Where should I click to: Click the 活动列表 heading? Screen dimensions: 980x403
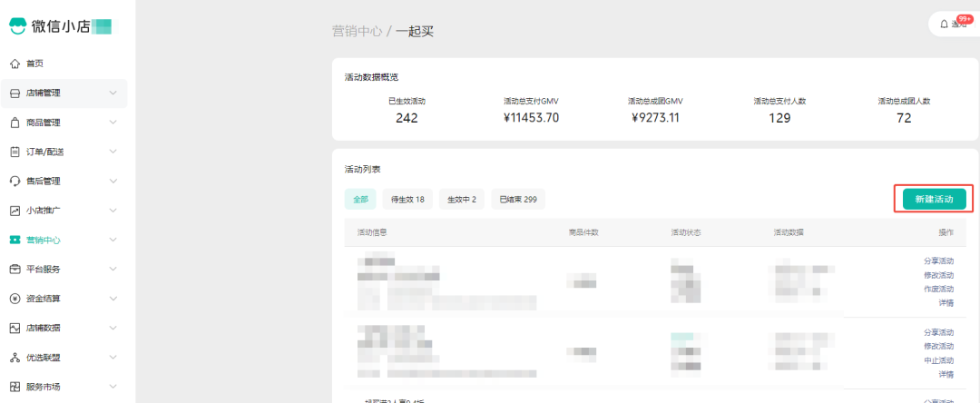coord(362,170)
